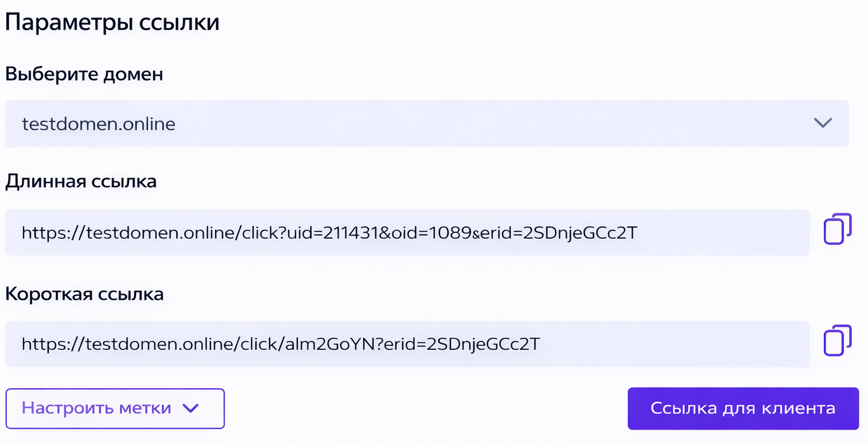Click the "Длинная ссылка" label
This screenshot has width=868, height=445.
tap(81, 181)
